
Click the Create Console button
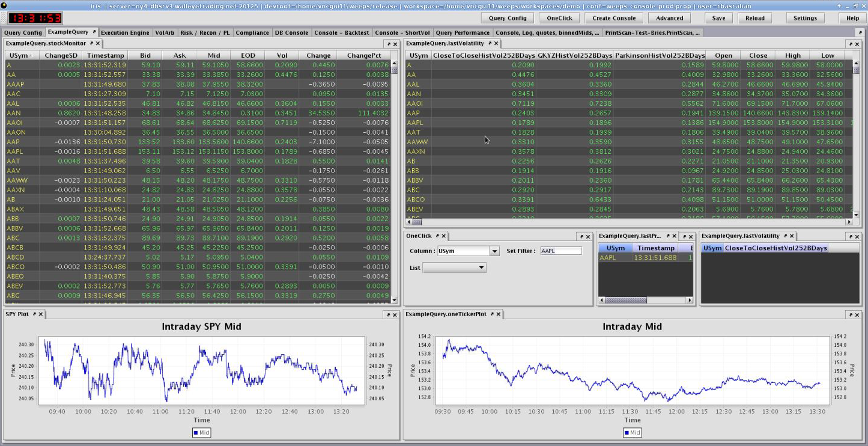(613, 18)
